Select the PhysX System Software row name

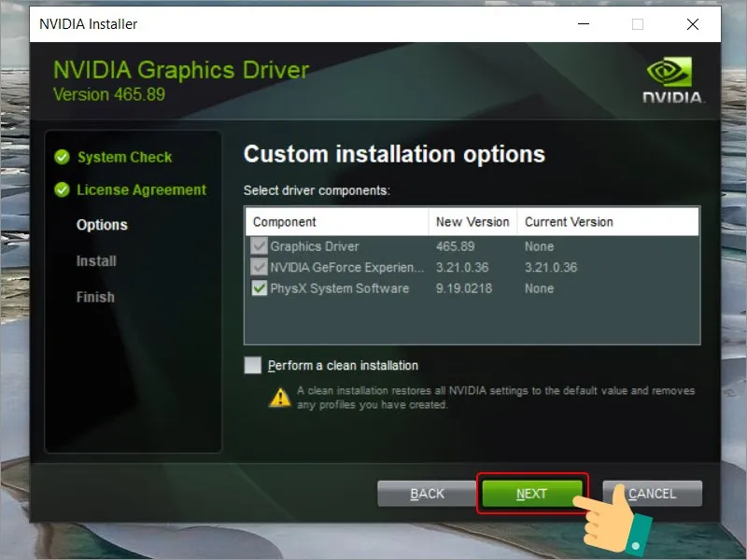340,288
